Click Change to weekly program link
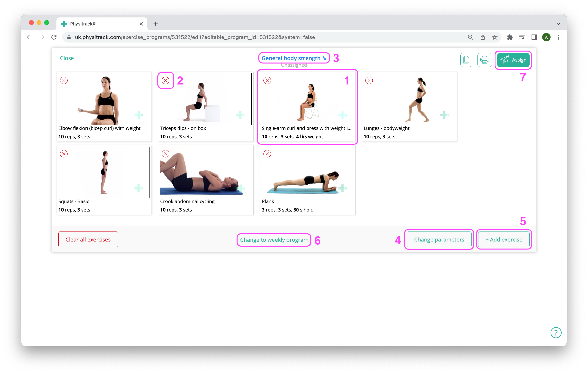Image resolution: width=588 pixels, height=374 pixels. click(274, 240)
